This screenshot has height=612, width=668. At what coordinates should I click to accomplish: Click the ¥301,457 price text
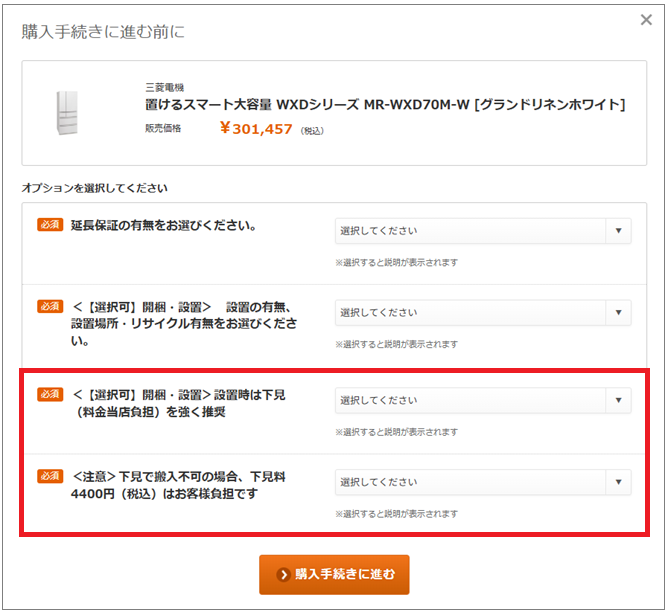pos(256,128)
